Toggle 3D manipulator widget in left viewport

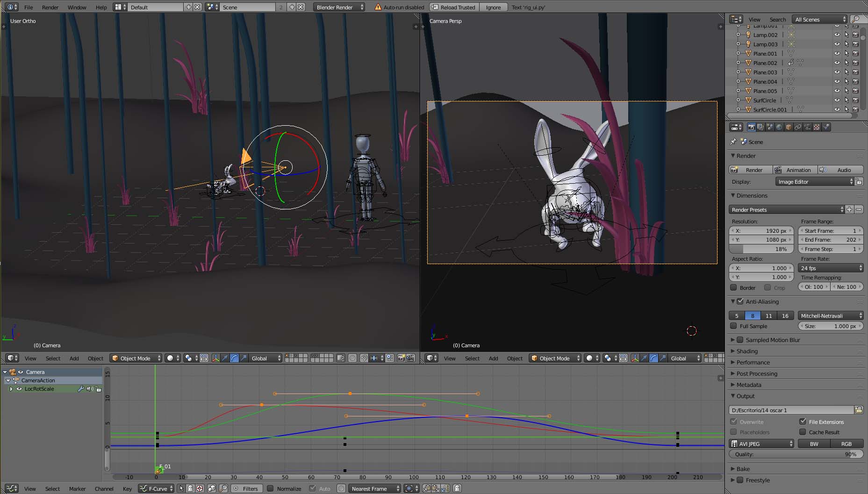click(215, 358)
